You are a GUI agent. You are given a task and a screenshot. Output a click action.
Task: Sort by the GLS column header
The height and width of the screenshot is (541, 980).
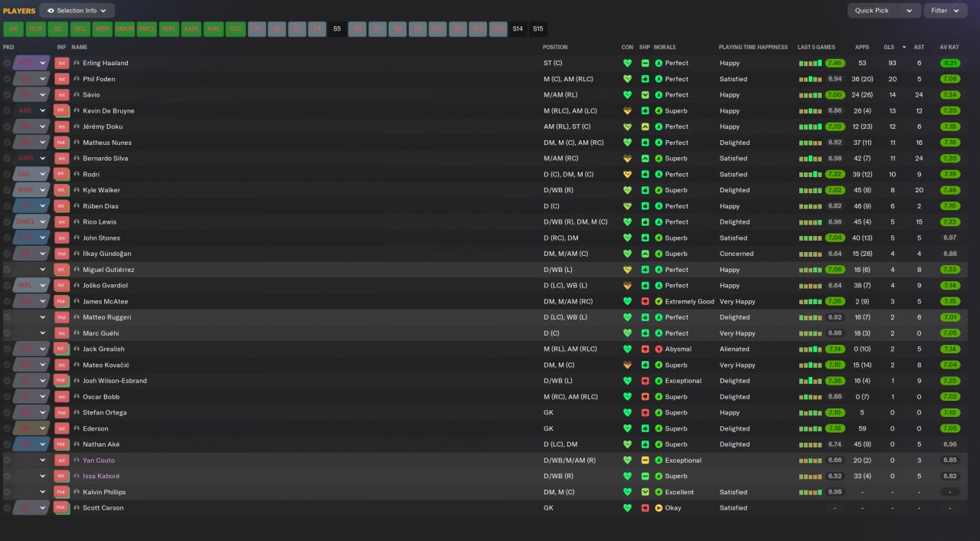coord(889,47)
